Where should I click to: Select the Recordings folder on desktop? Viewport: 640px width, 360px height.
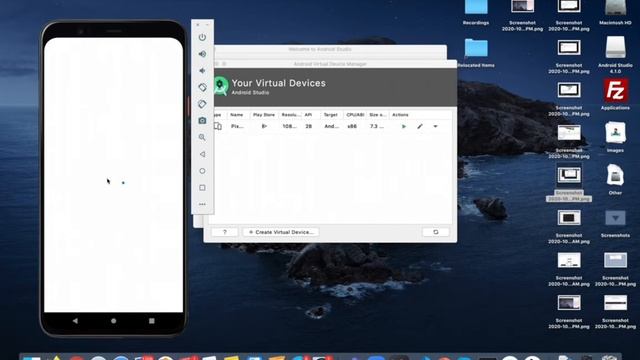click(x=476, y=7)
